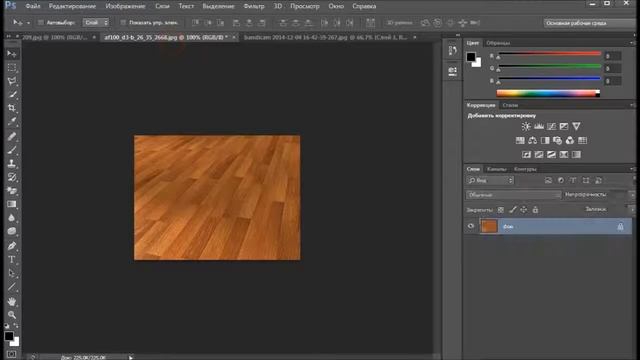Select the Brush tool
640x360 pixels.
click(11, 150)
